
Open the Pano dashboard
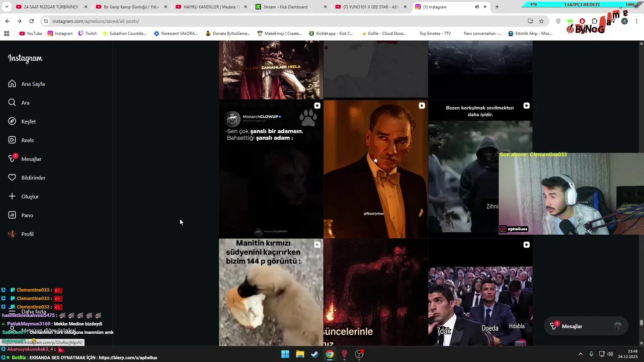point(21,215)
